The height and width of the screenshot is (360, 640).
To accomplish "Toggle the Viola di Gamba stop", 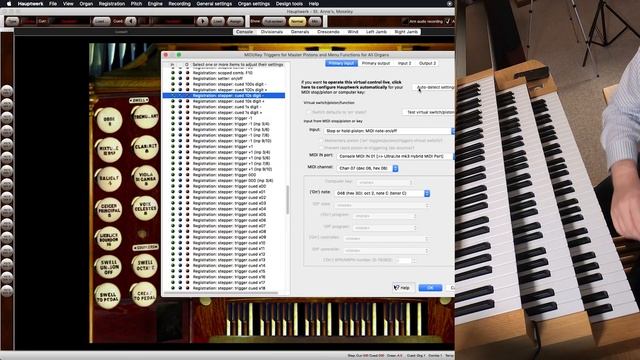I will click(146, 178).
